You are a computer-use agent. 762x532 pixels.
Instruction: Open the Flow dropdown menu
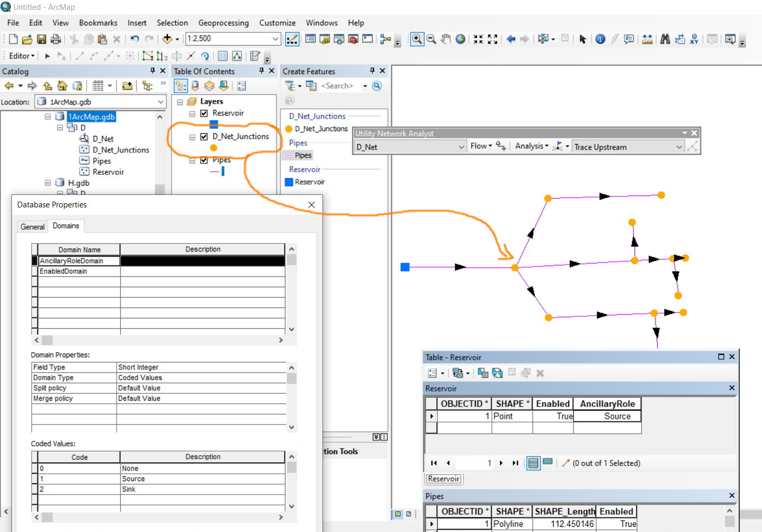481,146
